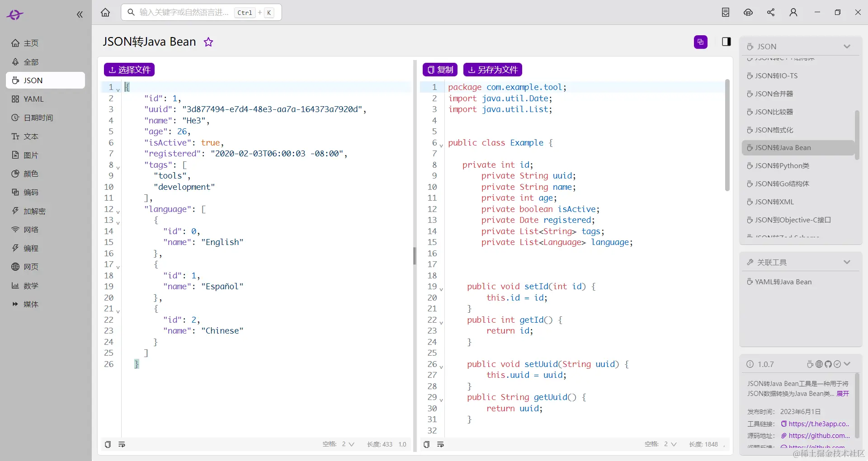Fold the setId method at output line 19
The height and width of the screenshot is (461, 868).
(441, 289)
